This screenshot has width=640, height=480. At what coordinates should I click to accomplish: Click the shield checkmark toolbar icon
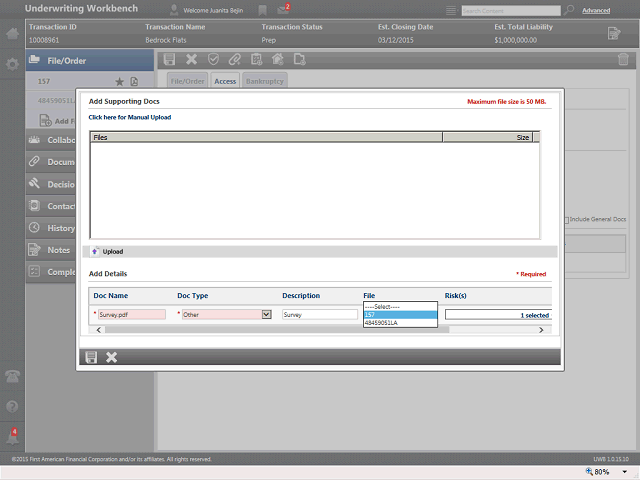[213, 60]
